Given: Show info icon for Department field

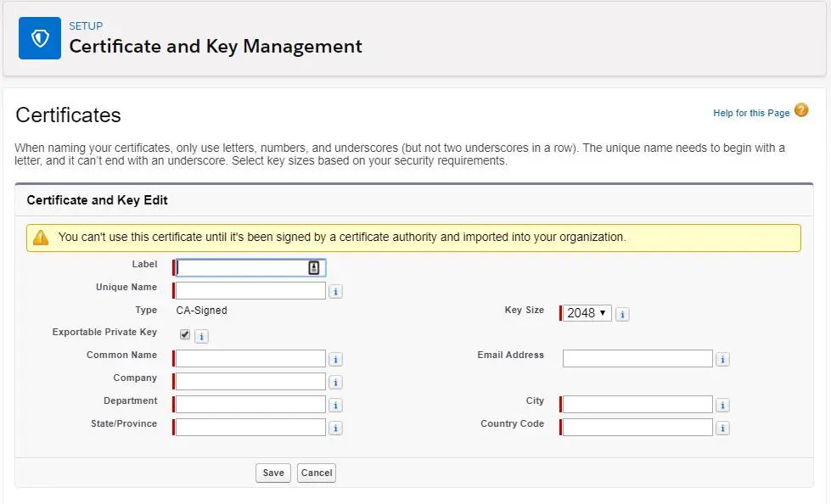Looking at the screenshot, I should pyautogui.click(x=335, y=406).
